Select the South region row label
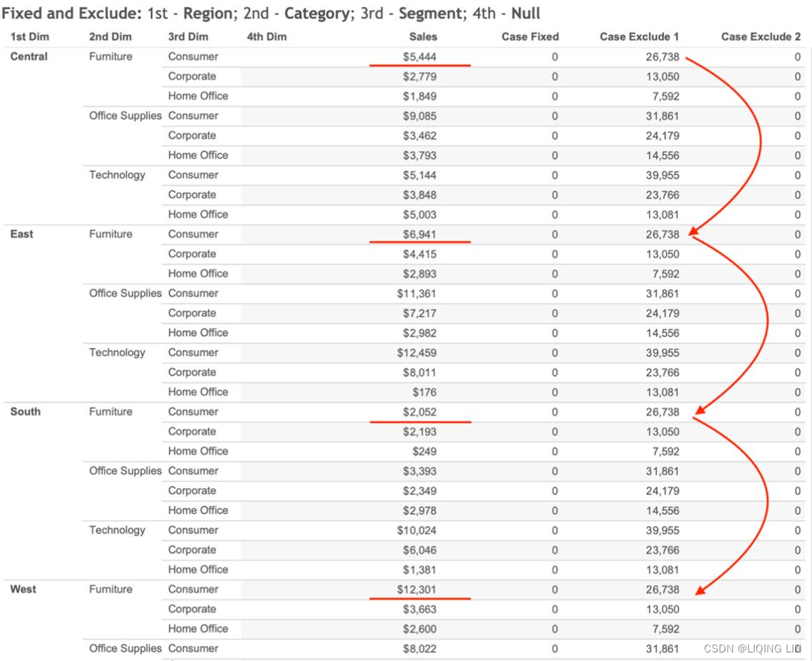The image size is (812, 661). pos(26,412)
